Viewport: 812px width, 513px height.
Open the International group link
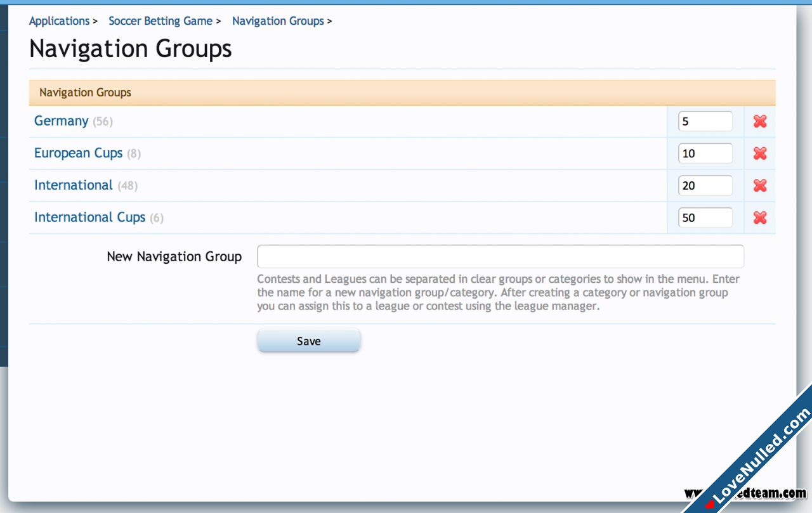click(74, 185)
